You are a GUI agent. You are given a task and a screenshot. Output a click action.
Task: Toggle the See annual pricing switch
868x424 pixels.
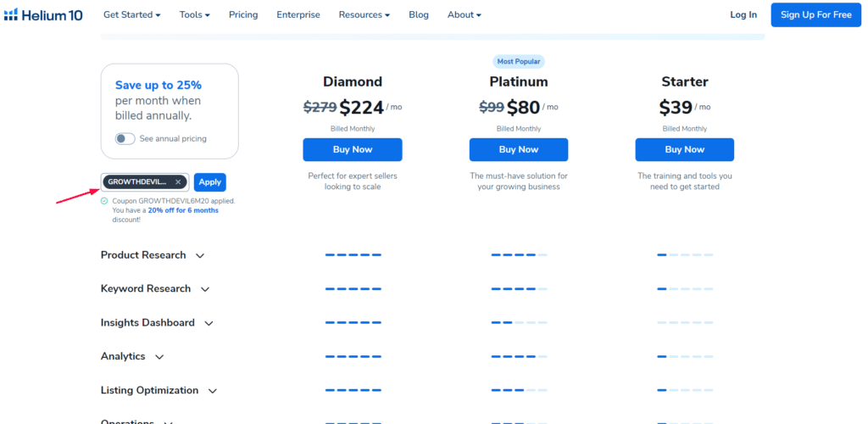click(x=125, y=138)
